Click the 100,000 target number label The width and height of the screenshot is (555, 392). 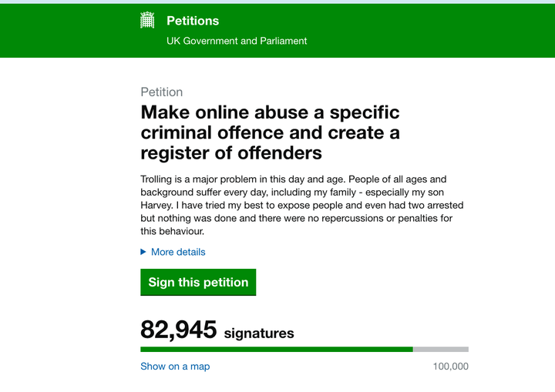click(x=451, y=366)
